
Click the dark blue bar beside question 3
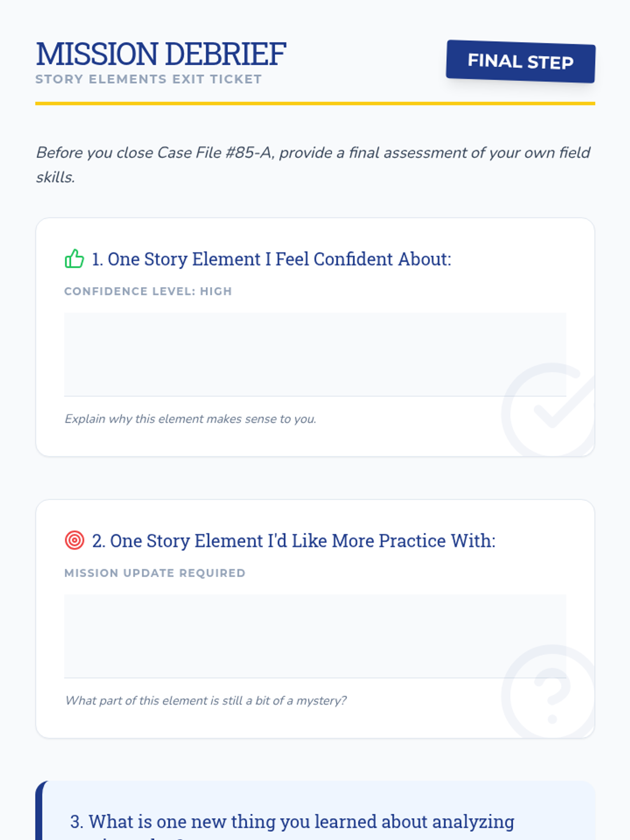[39, 811]
